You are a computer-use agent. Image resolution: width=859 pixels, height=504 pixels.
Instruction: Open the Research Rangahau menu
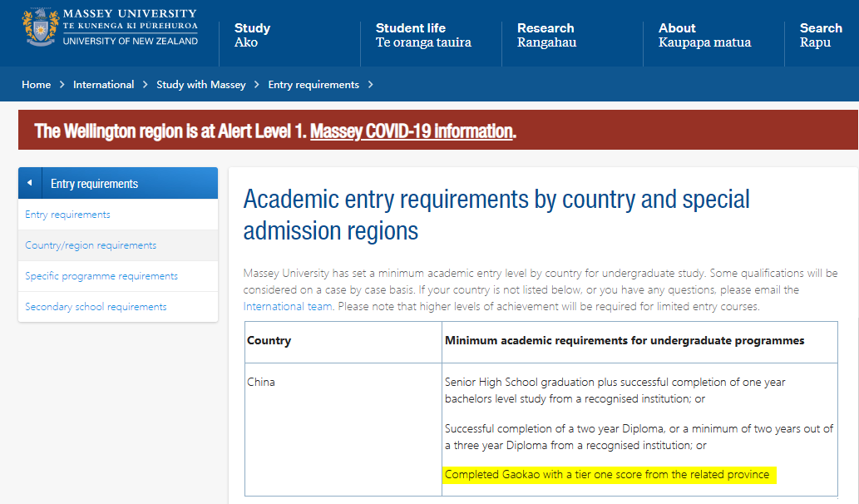coord(546,35)
